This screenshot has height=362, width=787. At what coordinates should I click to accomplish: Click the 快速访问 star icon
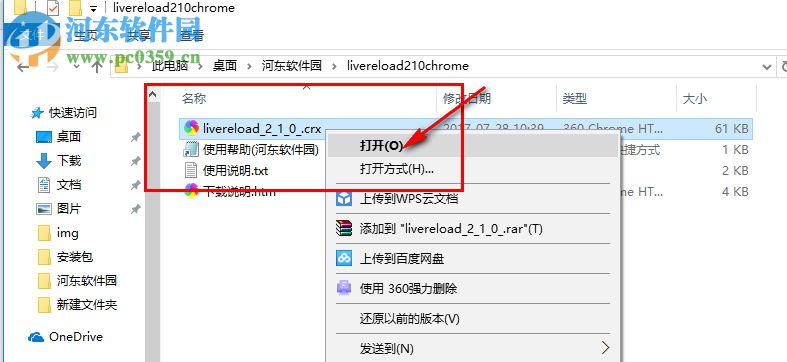[37, 113]
